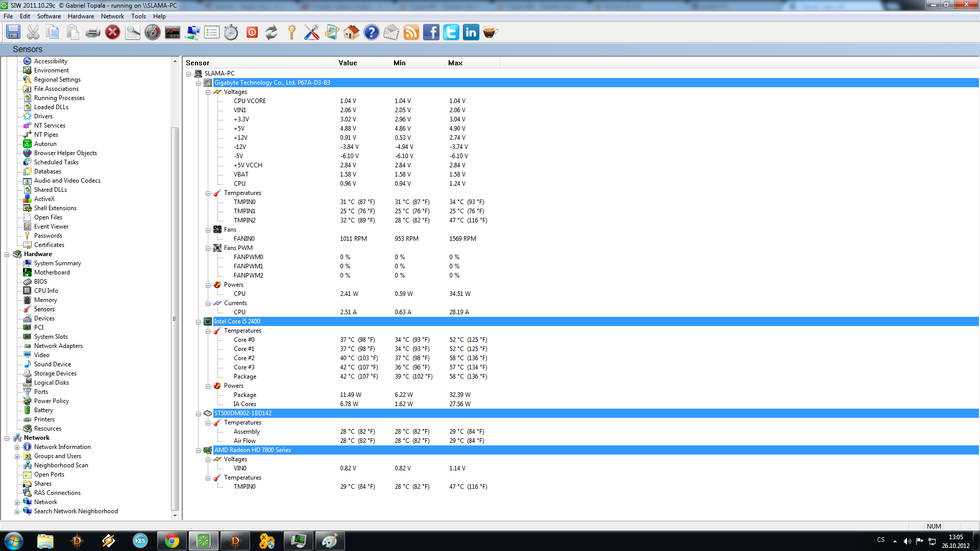Click the orange RSS feed icon
Screen dimensions: 980x551
411,32
